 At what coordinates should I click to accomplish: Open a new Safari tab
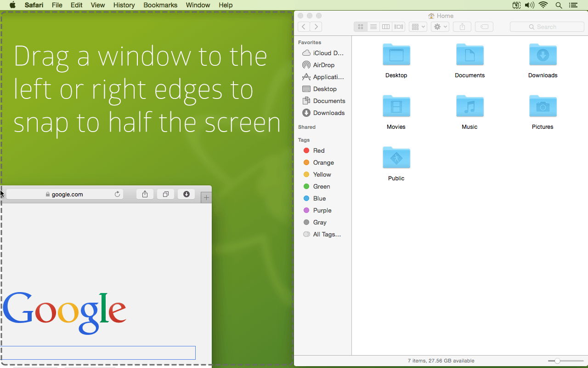coord(206,198)
